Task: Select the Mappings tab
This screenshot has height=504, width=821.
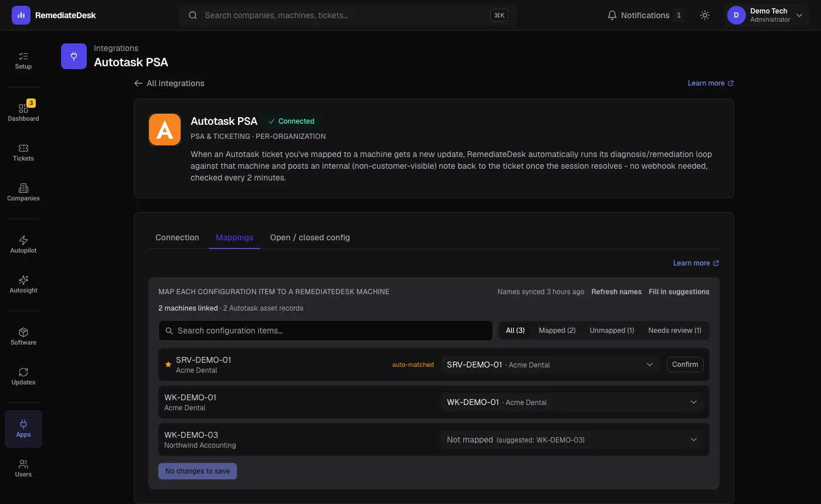Action: click(235, 237)
